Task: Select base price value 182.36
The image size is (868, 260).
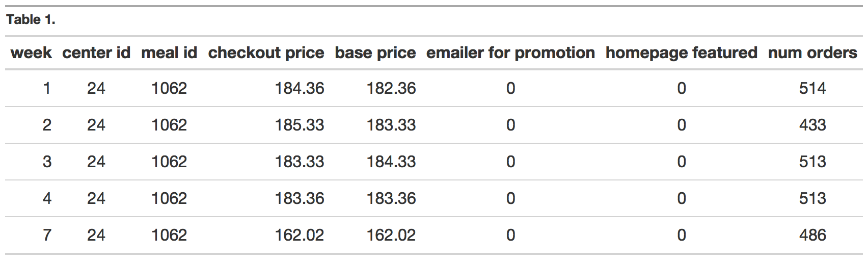Action: pos(391,89)
